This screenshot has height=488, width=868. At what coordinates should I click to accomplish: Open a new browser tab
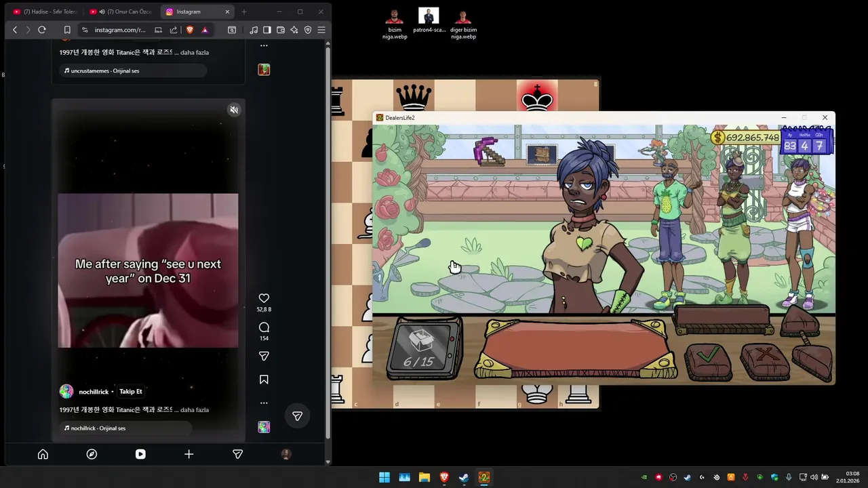click(244, 12)
